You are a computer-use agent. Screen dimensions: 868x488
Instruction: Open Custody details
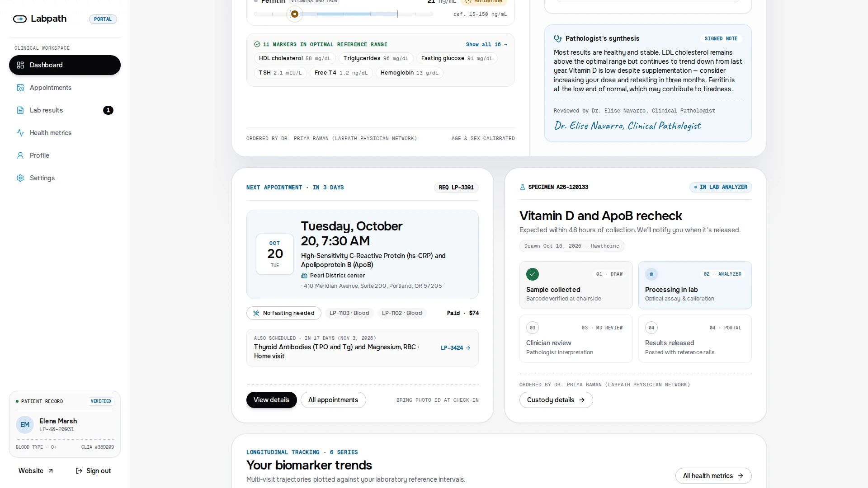(x=556, y=400)
